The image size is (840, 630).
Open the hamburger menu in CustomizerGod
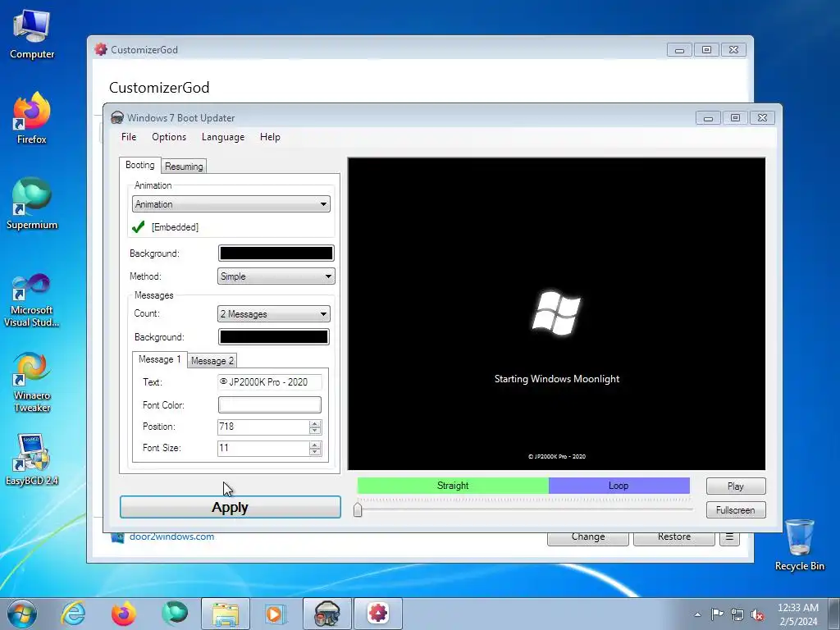(x=729, y=536)
